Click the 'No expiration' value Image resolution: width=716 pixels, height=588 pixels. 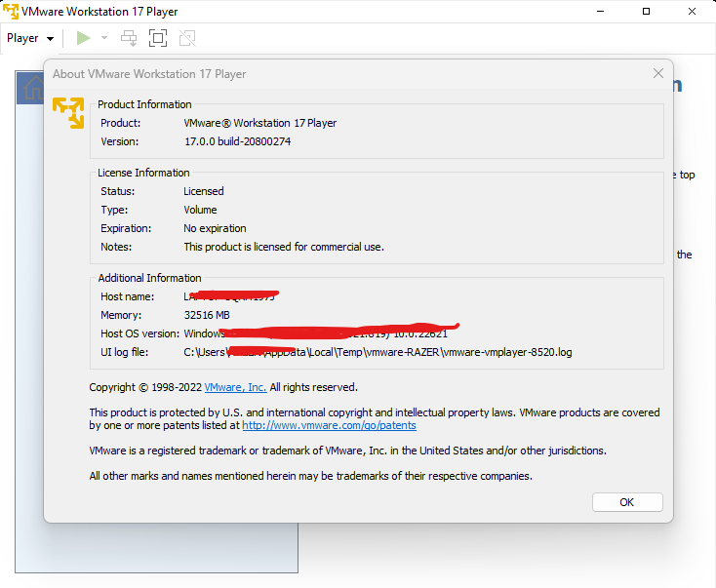(x=215, y=228)
